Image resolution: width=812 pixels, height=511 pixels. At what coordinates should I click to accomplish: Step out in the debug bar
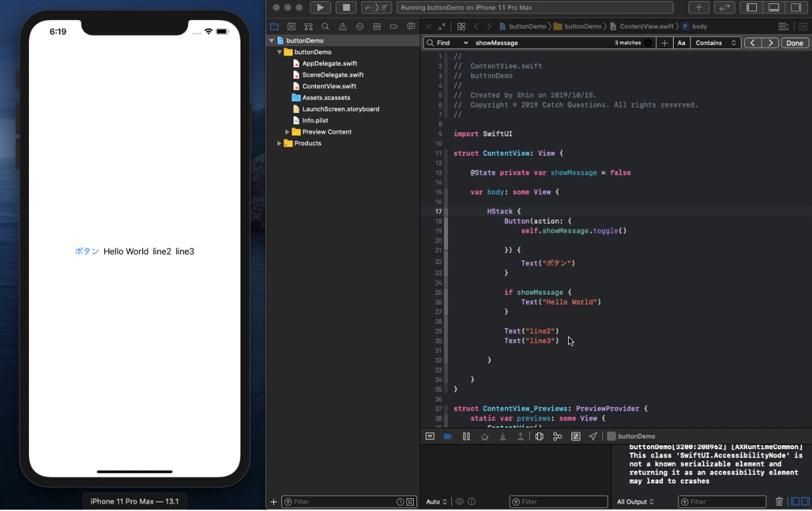pos(521,436)
